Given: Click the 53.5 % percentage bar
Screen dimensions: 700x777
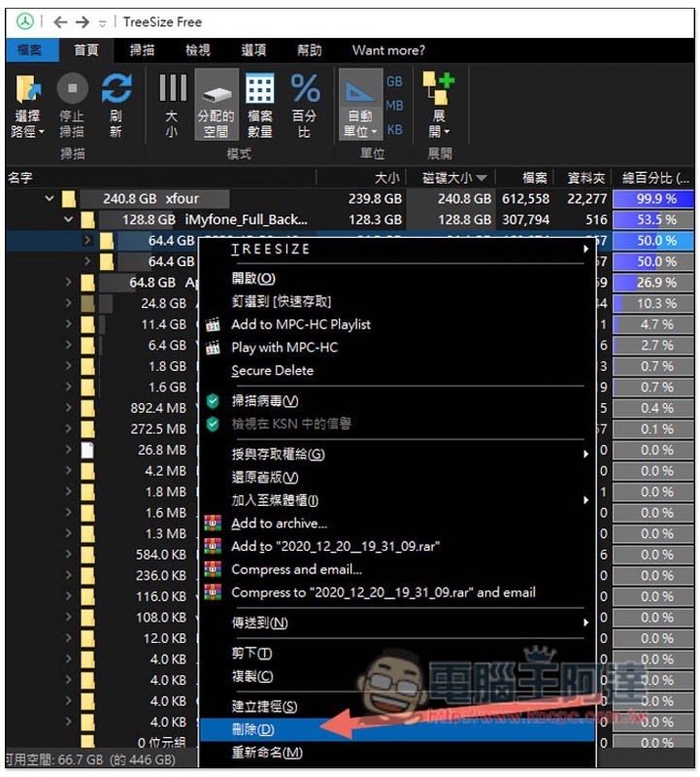Looking at the screenshot, I should coord(653,220).
